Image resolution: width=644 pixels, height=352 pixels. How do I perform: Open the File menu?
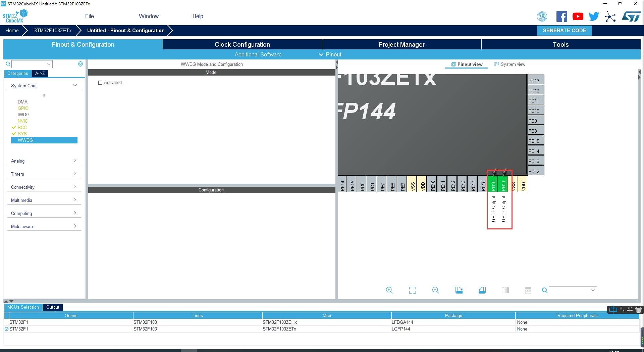click(x=90, y=16)
